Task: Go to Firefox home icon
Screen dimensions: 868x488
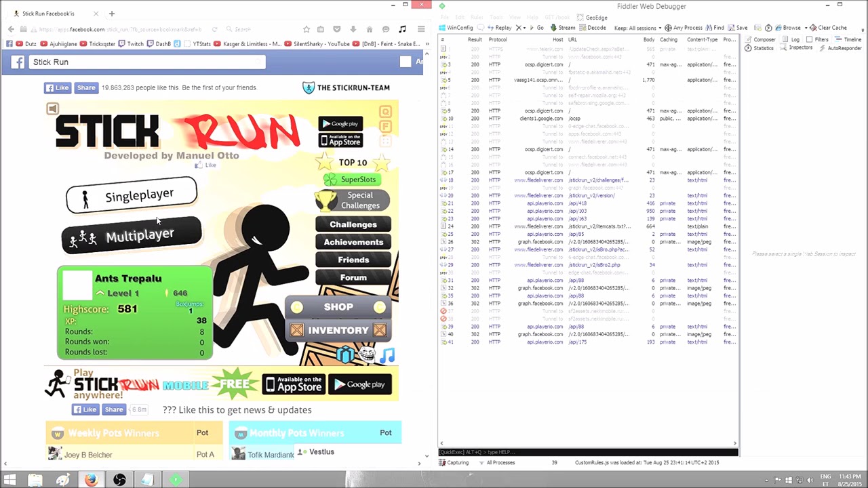Action: coord(369,29)
